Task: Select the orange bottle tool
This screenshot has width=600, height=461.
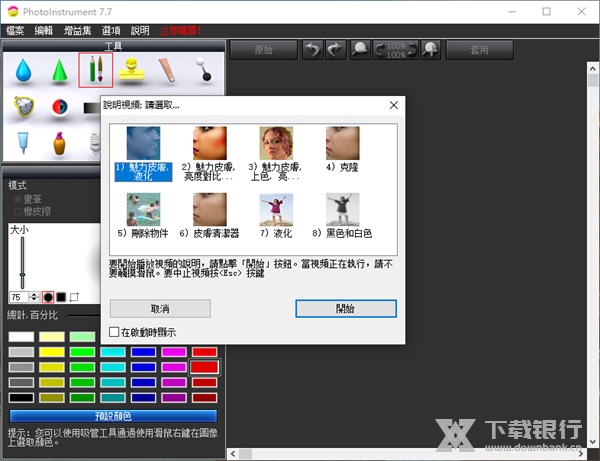Action: point(59,142)
